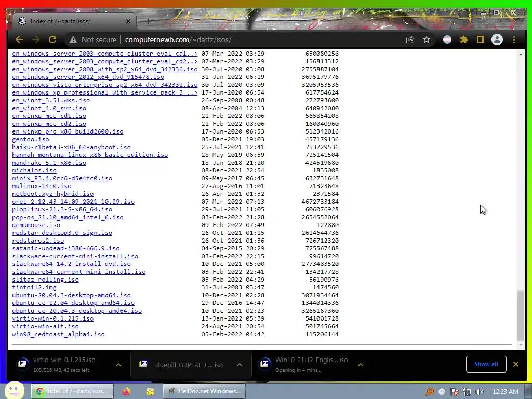Go back to the previous page
Viewport: 532px width, 399px height.
[x=19, y=39]
